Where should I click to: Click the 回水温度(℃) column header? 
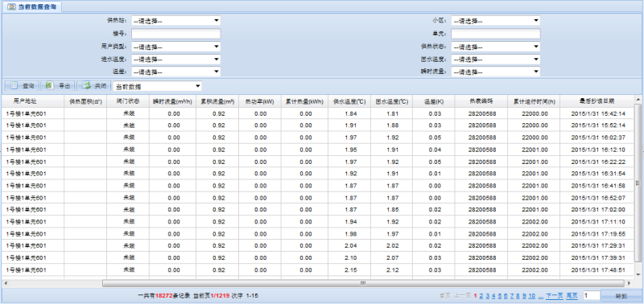click(x=392, y=101)
